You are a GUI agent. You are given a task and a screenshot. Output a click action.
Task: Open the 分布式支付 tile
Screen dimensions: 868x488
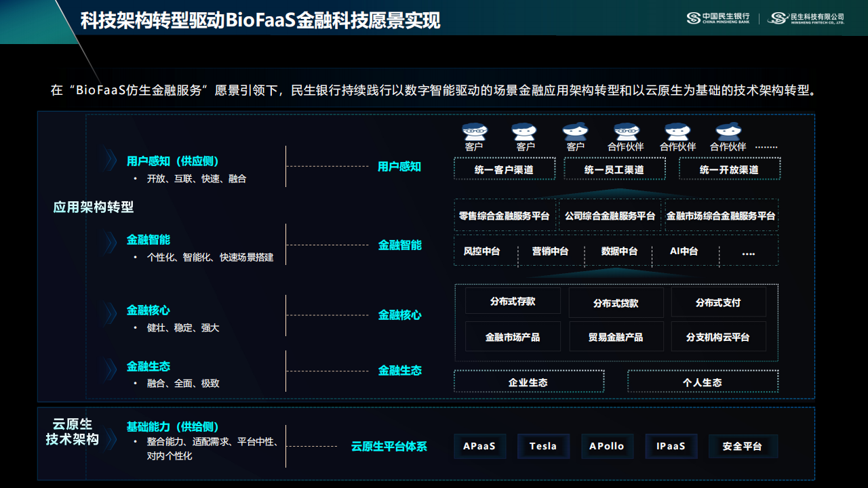[718, 303]
